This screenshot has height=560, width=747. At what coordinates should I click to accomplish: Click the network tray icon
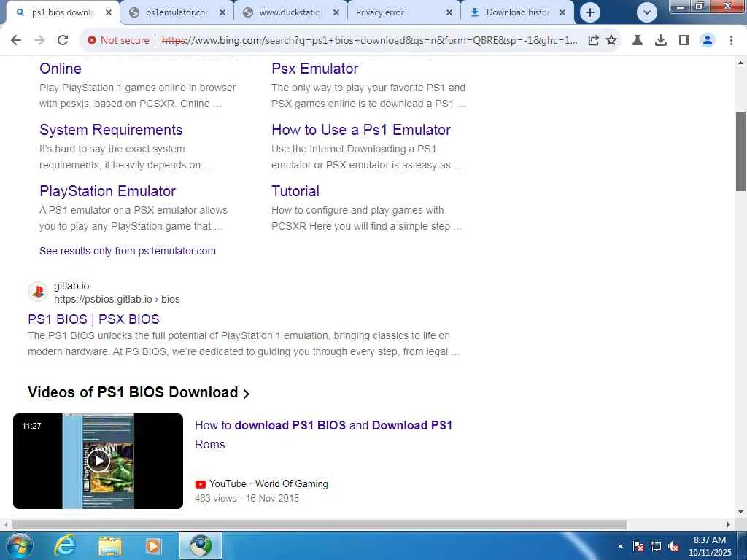(x=656, y=546)
